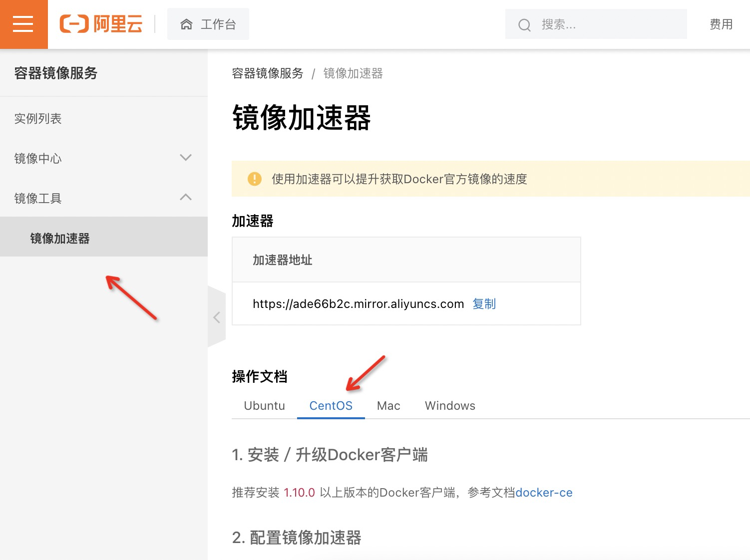Click the accelerator URL https://ade66b2c.mirror.aliyuncs.com
The image size is (750, 560).
click(x=358, y=303)
